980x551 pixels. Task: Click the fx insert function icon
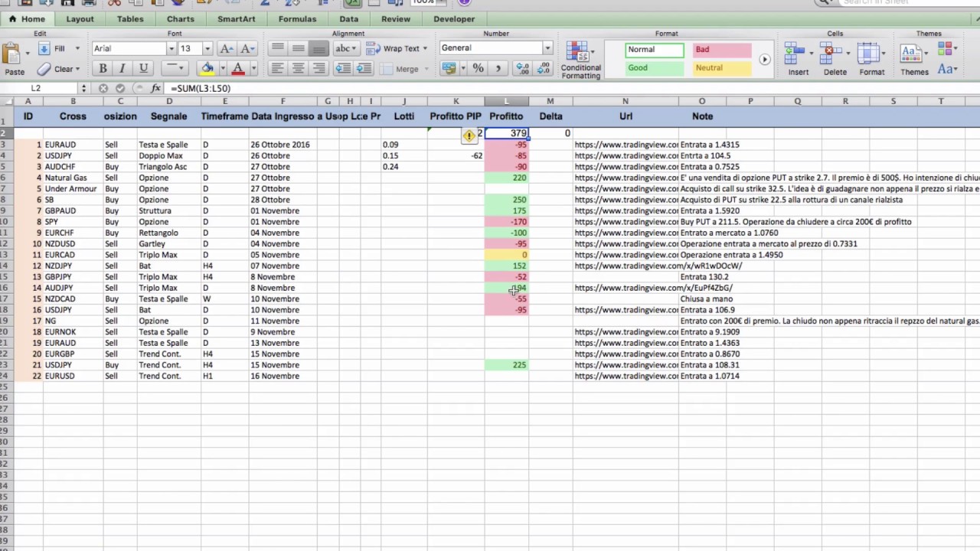155,88
